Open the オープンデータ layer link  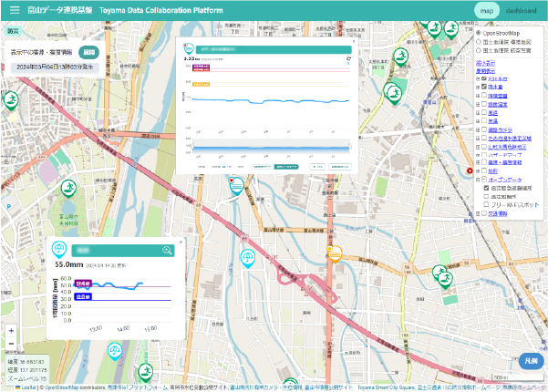505,180
